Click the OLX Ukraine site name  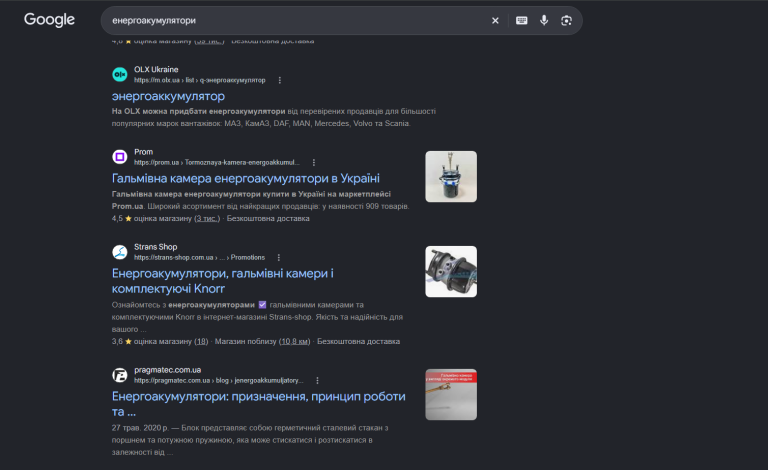[x=156, y=70]
